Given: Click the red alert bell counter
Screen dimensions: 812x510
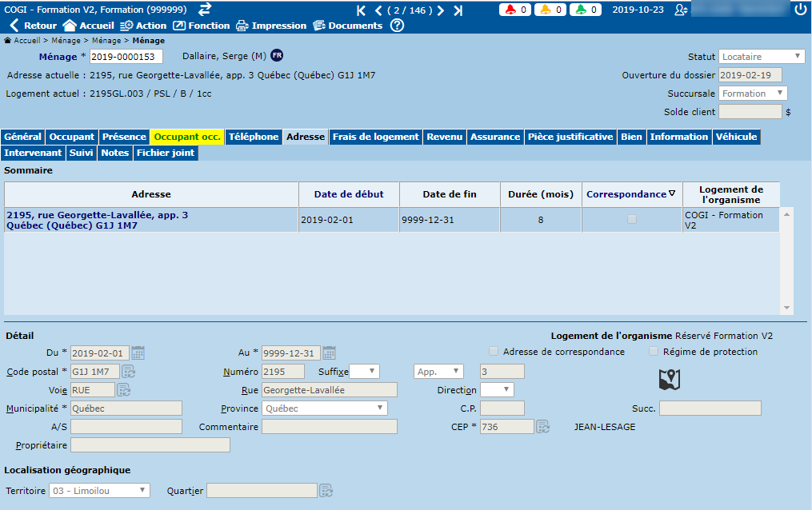Looking at the screenshot, I should pos(517,10).
